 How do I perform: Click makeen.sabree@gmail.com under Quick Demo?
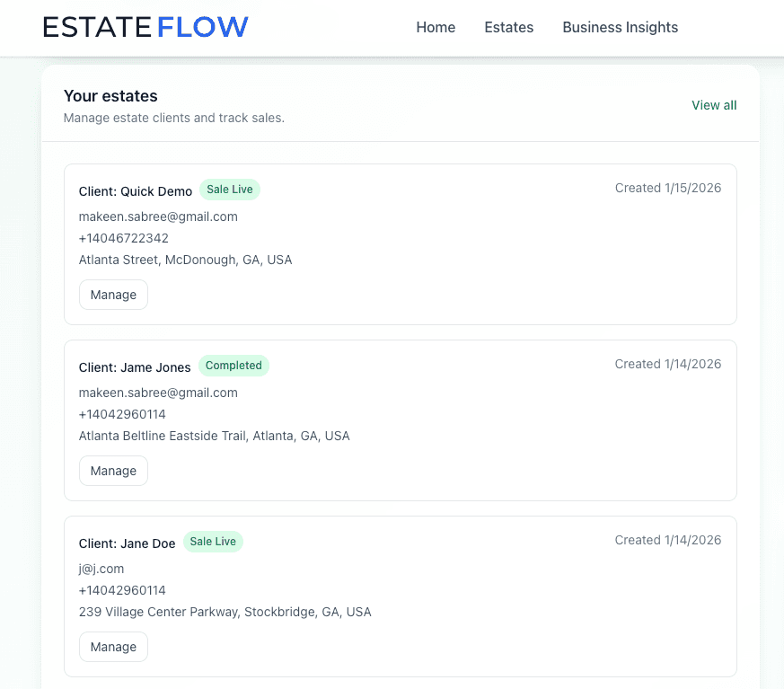coord(157,216)
